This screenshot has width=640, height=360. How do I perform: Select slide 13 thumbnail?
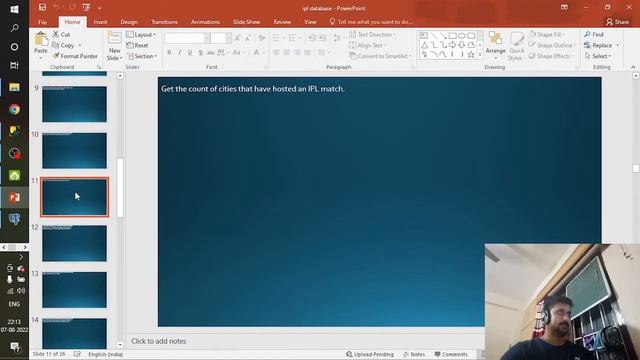coord(74,290)
